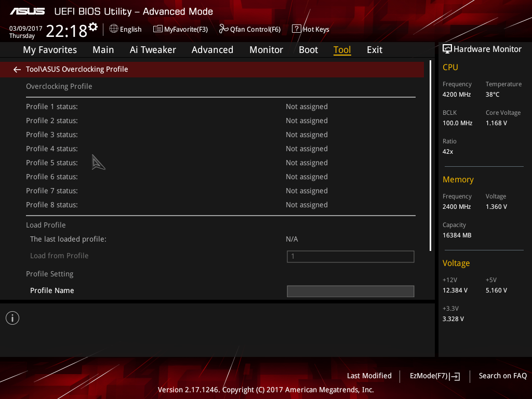Viewport: 532px width, 399px height.
Task: Click Search on FAQ
Action: coord(503,376)
